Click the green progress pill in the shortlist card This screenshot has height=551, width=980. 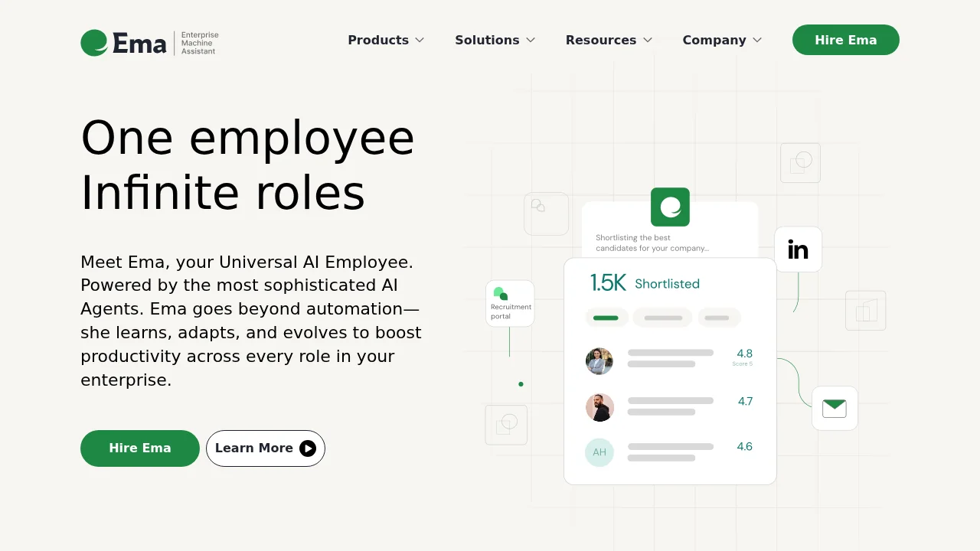click(x=606, y=317)
